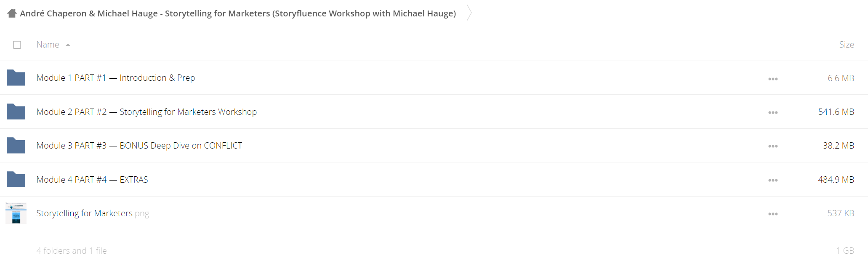The image size is (868, 271).
Task: Show the three-dot menu for Module 2
Action: click(773, 113)
